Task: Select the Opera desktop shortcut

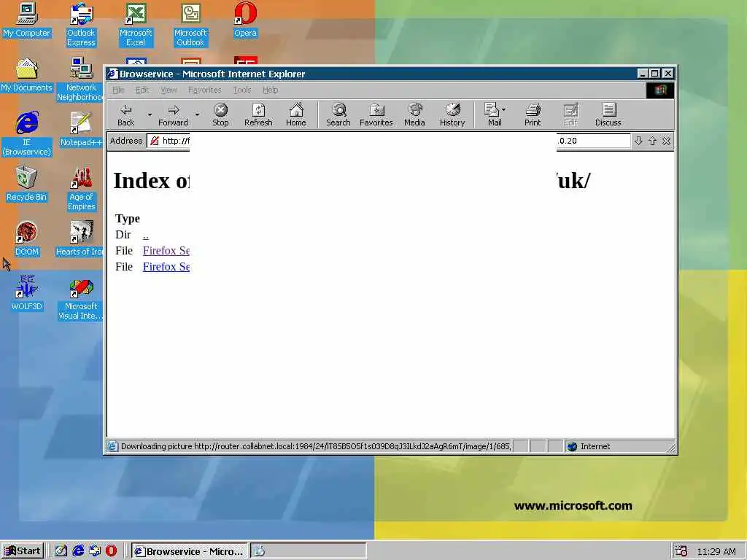Action: (245, 20)
